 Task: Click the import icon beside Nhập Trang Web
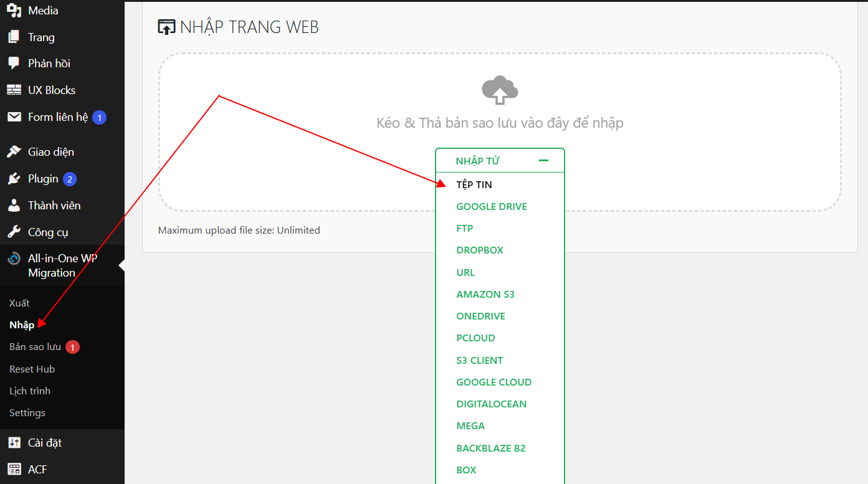tap(167, 27)
